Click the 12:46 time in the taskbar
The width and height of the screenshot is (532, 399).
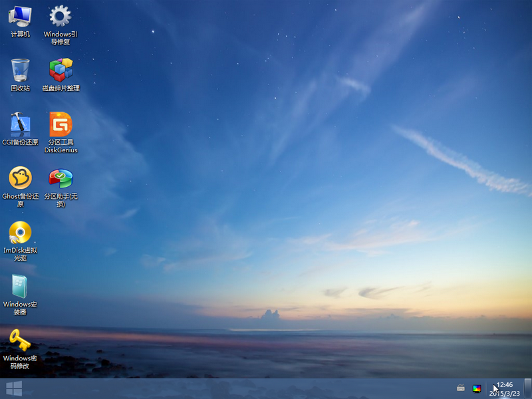(x=505, y=384)
